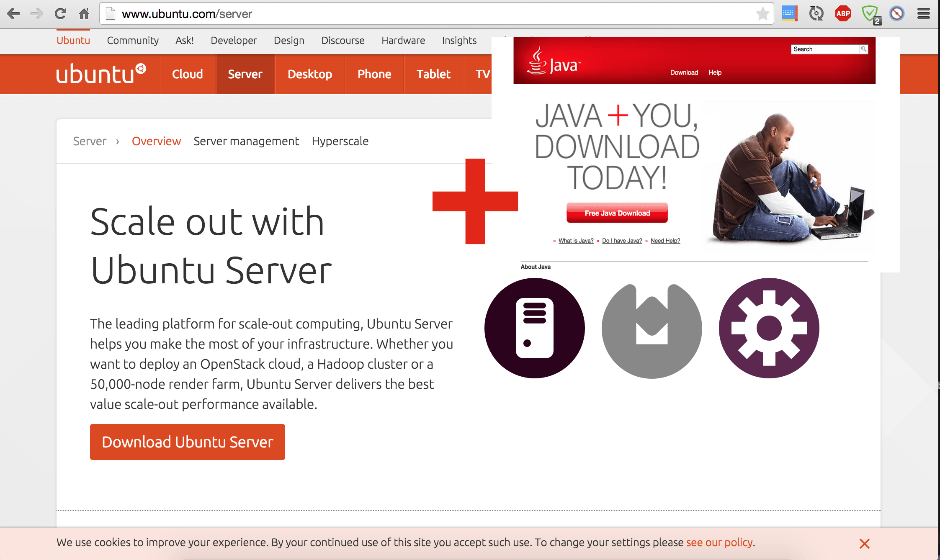Click the address bar URL field
The image size is (940, 560).
click(437, 14)
